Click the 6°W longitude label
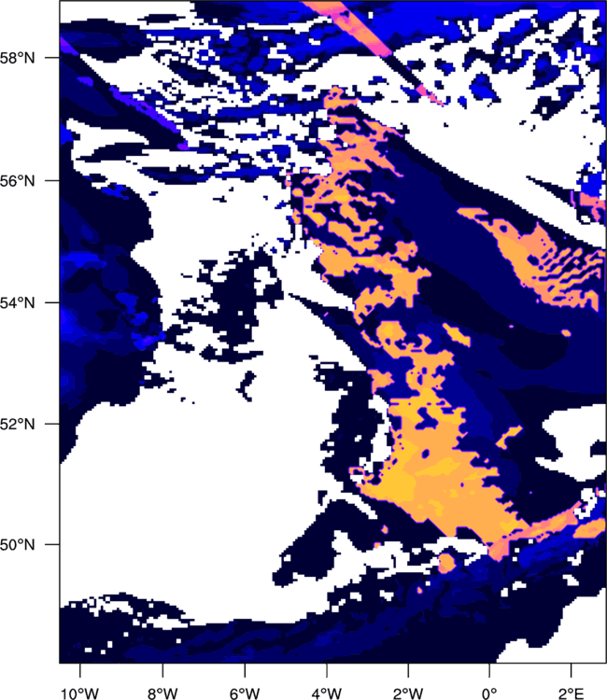 pos(245,693)
